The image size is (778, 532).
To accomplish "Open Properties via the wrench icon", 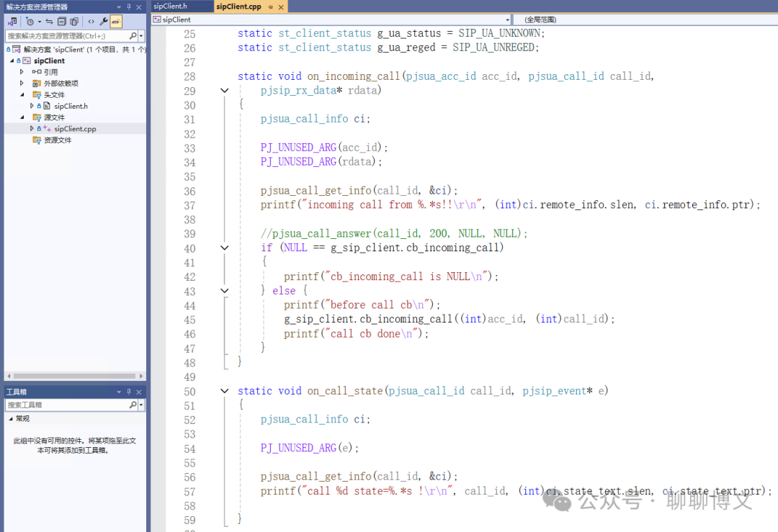I will pyautogui.click(x=104, y=22).
